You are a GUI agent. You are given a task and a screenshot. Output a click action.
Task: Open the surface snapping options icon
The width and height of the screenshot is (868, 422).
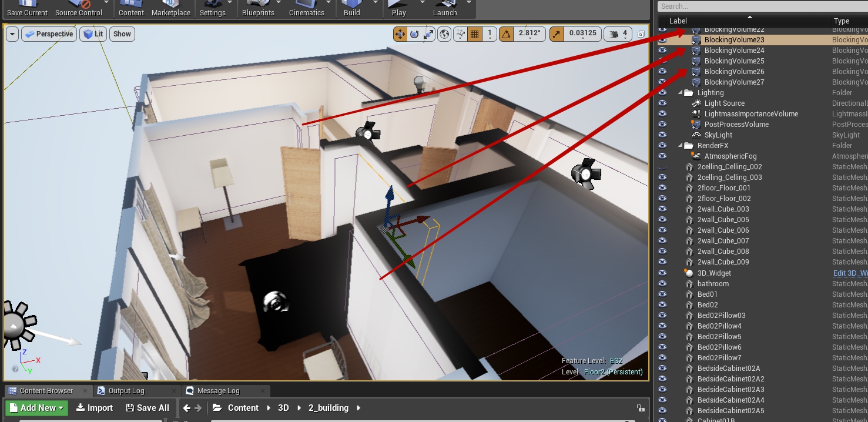pyautogui.click(x=461, y=34)
